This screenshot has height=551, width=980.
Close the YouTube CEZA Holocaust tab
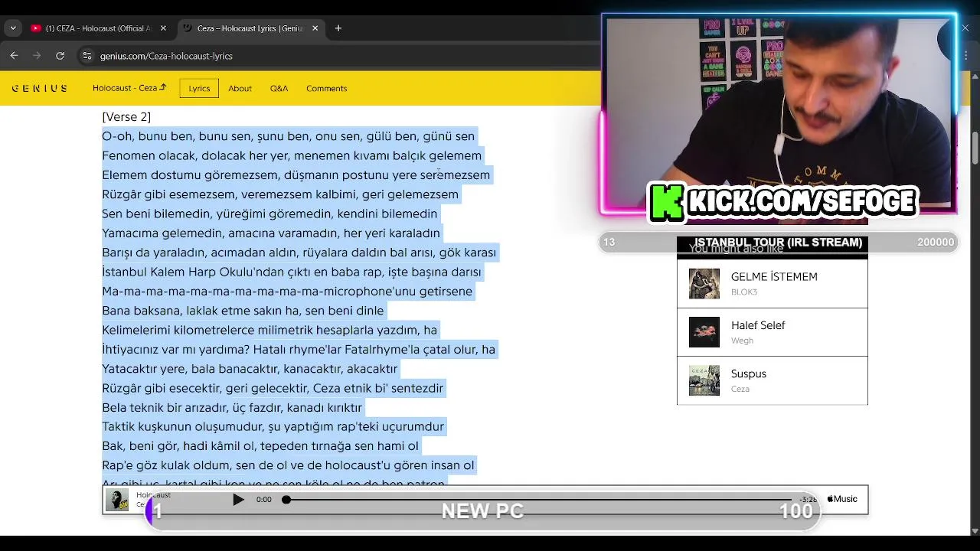point(163,28)
